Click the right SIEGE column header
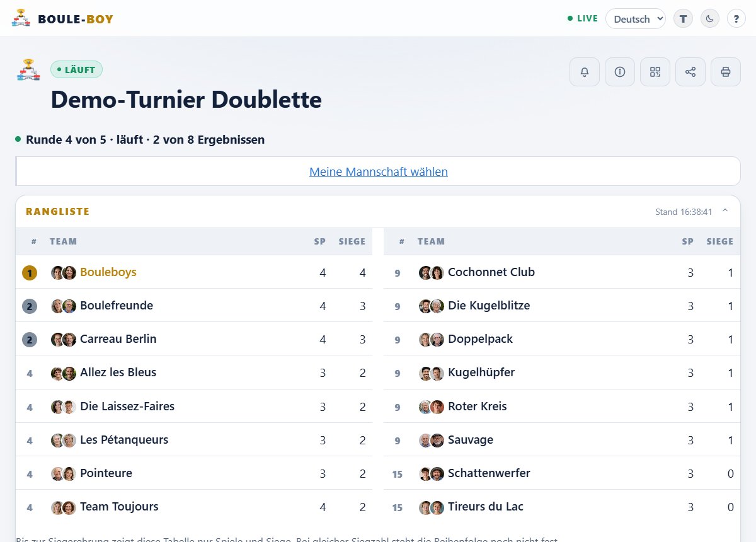 (x=720, y=241)
